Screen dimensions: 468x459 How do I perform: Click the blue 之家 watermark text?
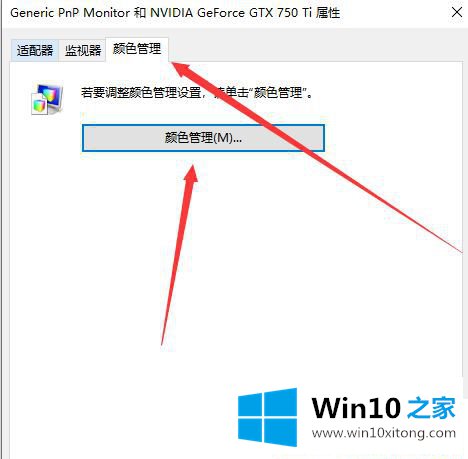[x=431, y=408]
